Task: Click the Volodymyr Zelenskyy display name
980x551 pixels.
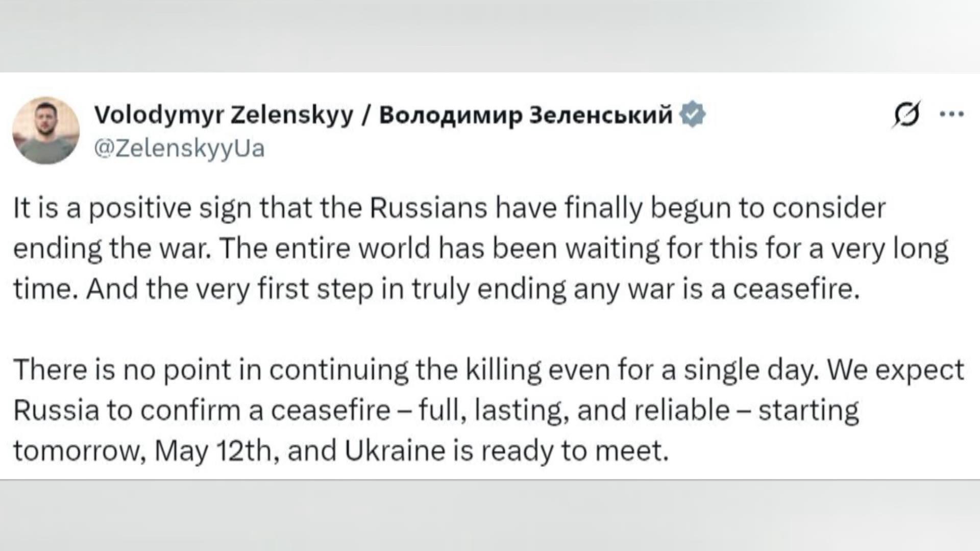Action: [x=224, y=116]
